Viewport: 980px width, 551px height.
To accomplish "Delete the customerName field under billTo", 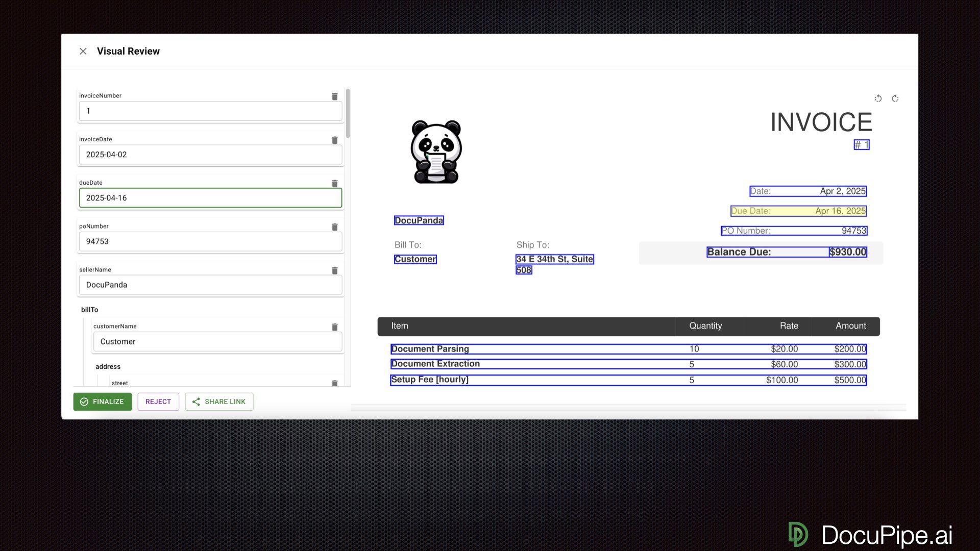I will click(334, 327).
